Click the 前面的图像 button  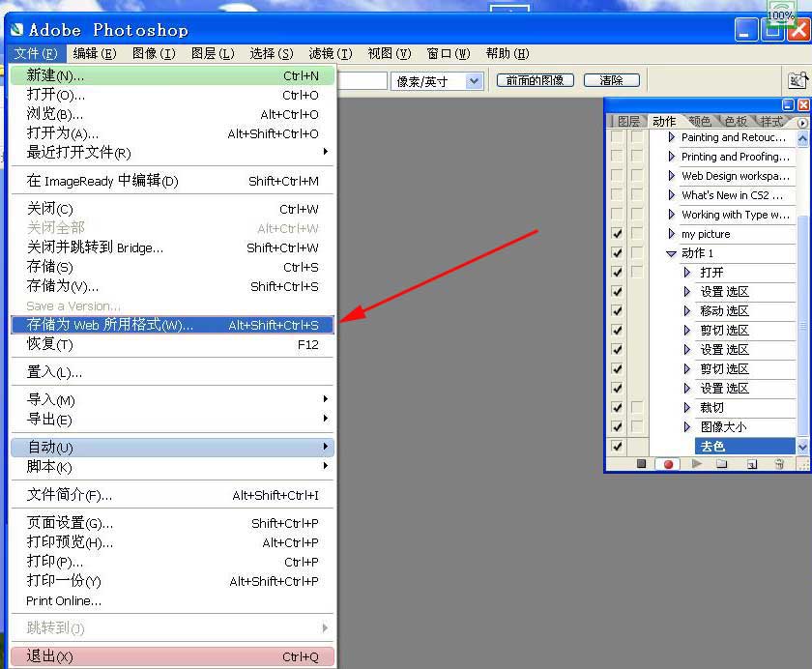point(535,80)
